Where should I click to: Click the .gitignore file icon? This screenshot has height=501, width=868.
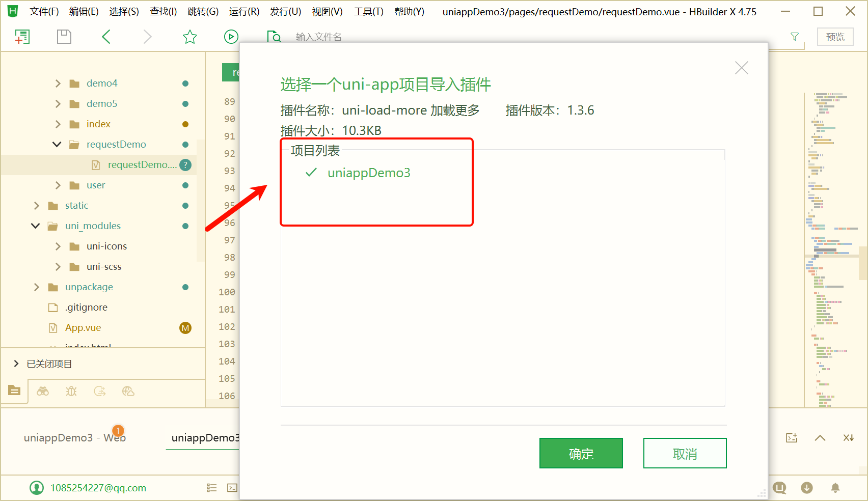[x=53, y=308]
